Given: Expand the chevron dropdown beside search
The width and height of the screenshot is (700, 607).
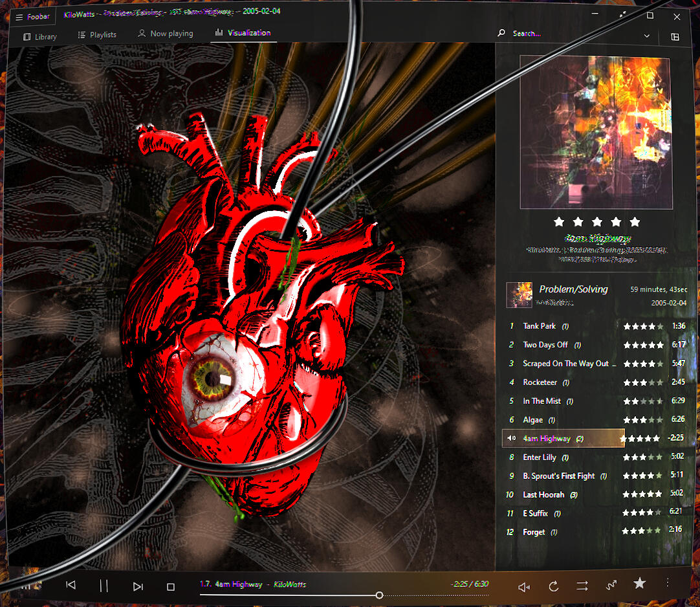Looking at the screenshot, I should coord(647,36).
